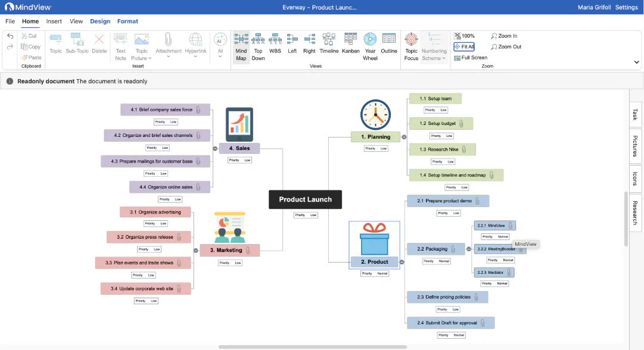The width and height of the screenshot is (644, 350).
Task: Collapse the 2.2 Packaging sub-branch
Action: pyautogui.click(x=469, y=249)
